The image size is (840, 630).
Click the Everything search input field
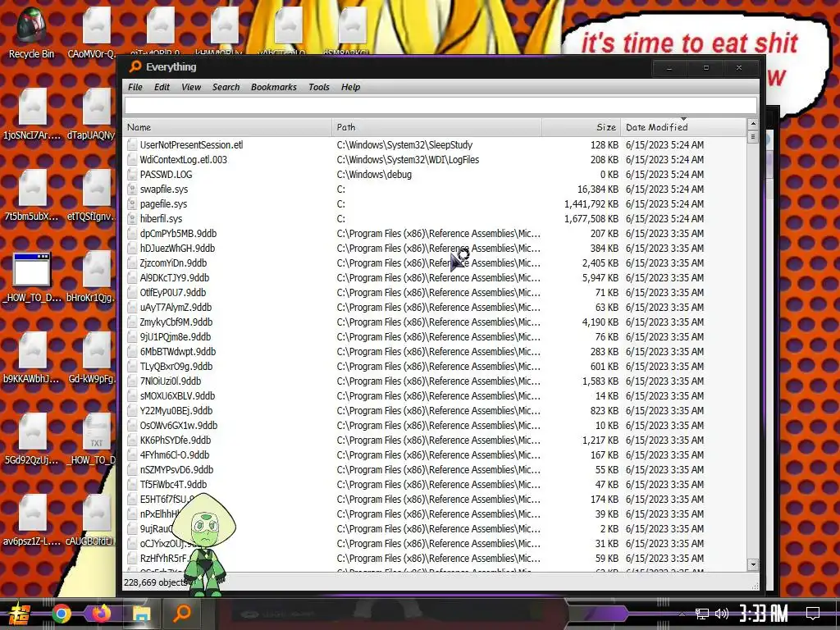tap(441, 106)
